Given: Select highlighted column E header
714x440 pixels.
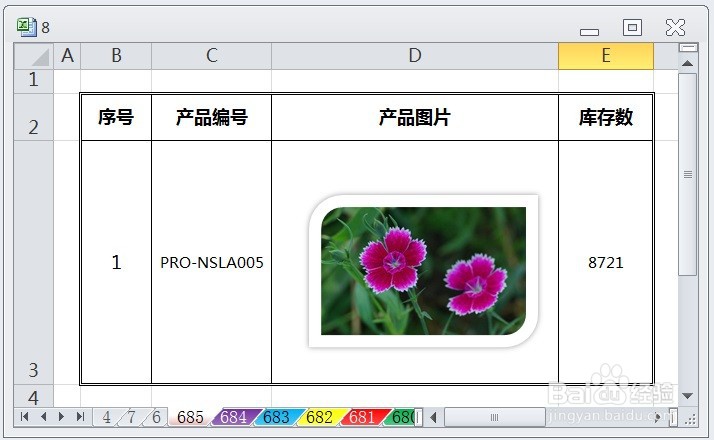Looking at the screenshot, I should 606,56.
